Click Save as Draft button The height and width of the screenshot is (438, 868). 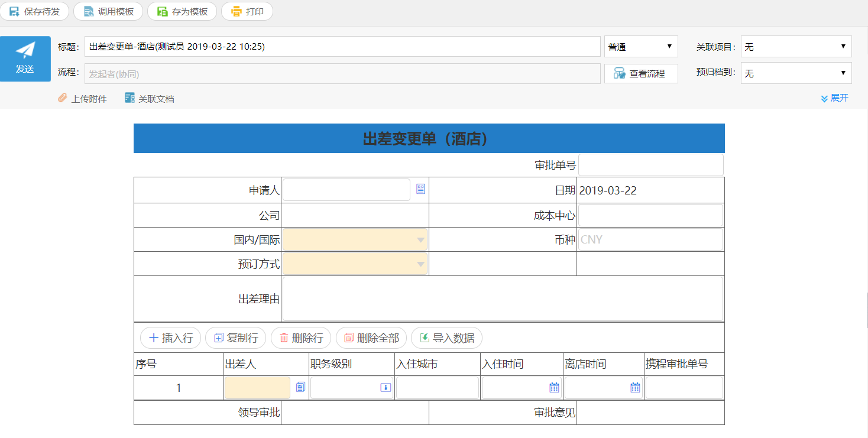pyautogui.click(x=35, y=11)
